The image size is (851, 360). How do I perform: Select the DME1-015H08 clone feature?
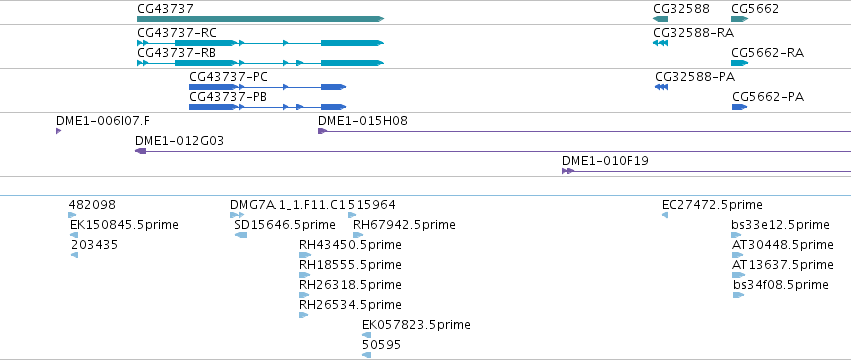585,131
